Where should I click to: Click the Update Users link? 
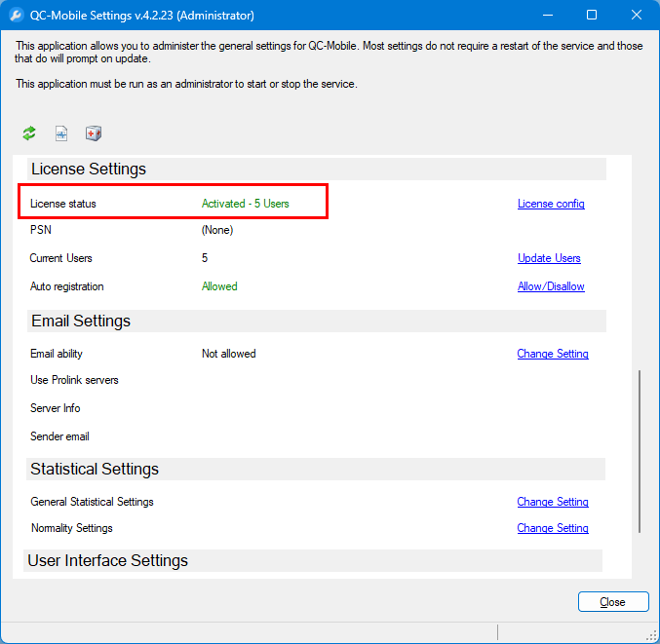pyautogui.click(x=549, y=258)
